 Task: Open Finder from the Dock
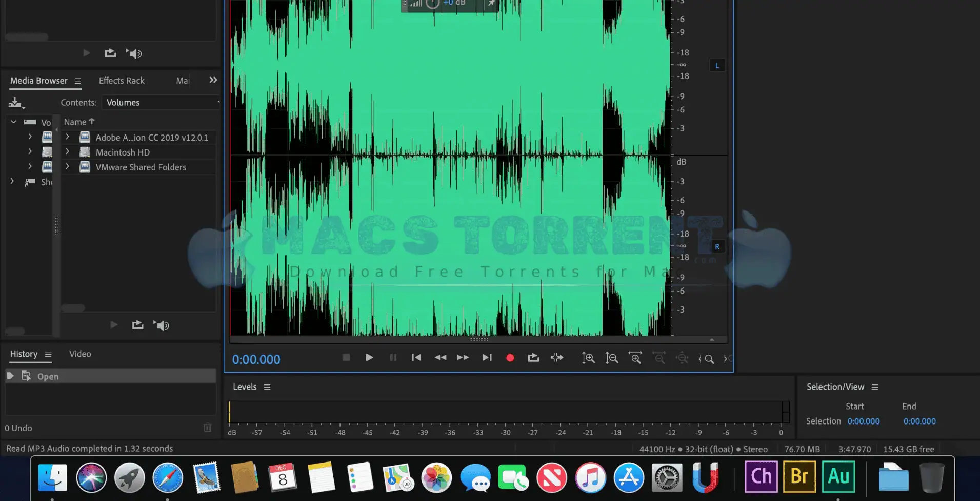click(x=52, y=477)
